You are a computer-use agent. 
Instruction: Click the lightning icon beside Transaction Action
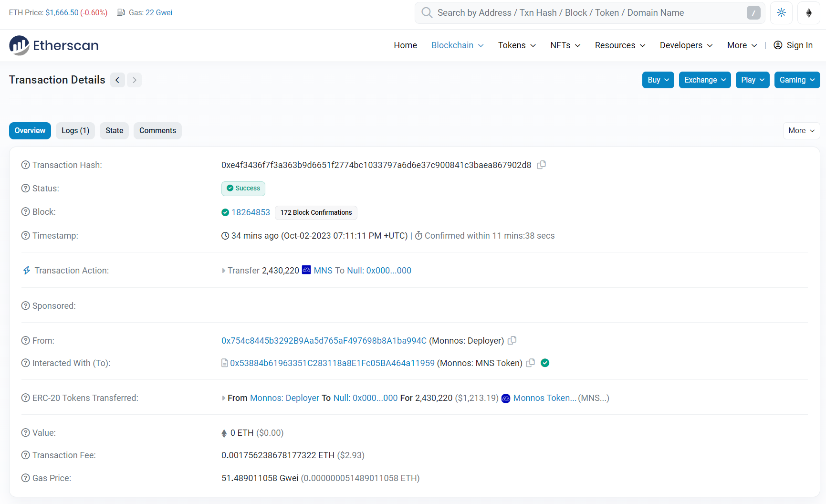tap(27, 271)
